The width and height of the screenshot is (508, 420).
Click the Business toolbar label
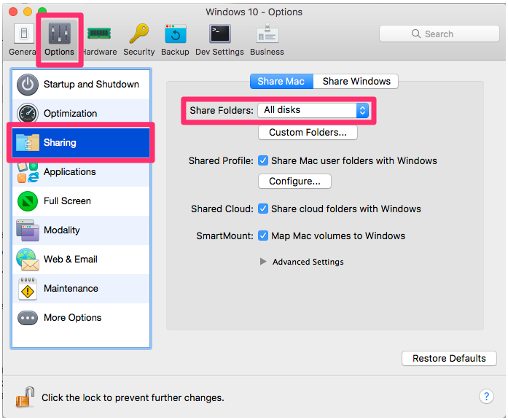[x=267, y=52]
